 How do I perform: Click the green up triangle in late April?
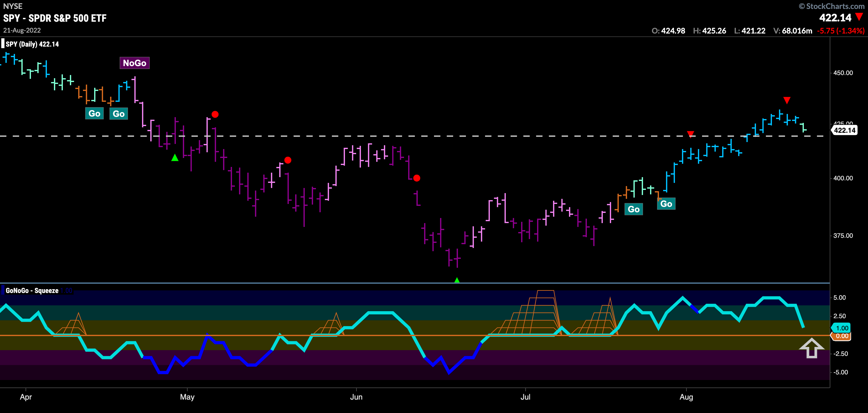(175, 157)
